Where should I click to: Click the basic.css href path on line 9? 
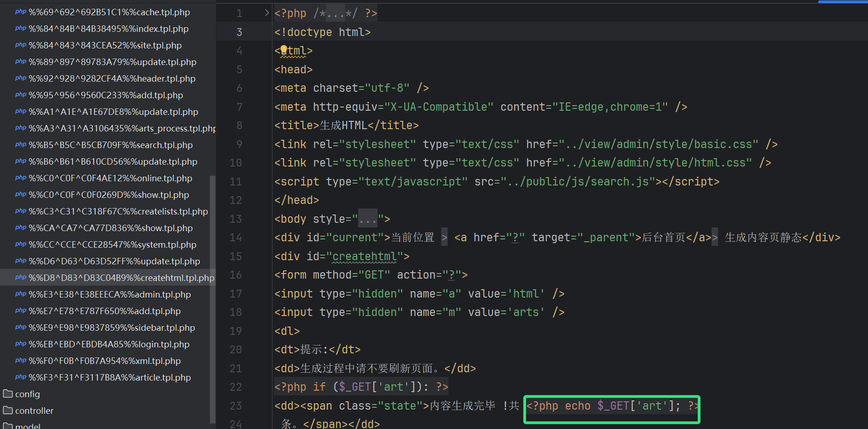[x=662, y=144]
